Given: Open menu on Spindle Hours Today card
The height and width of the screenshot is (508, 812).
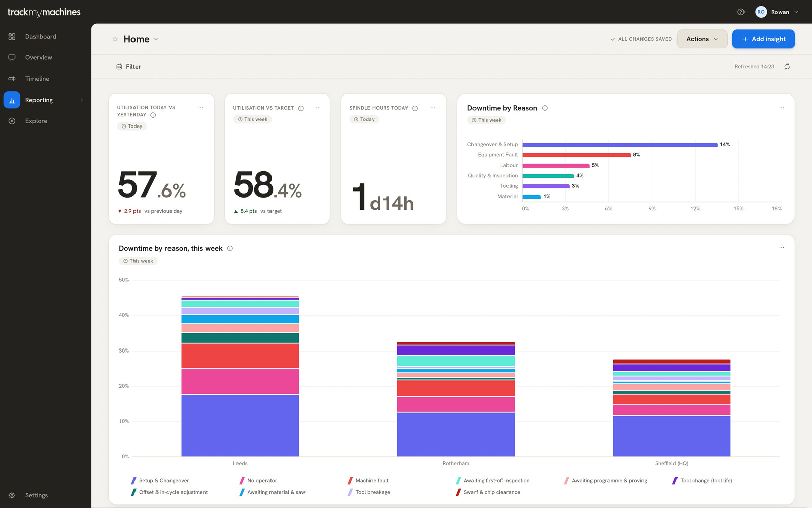Looking at the screenshot, I should (x=433, y=107).
